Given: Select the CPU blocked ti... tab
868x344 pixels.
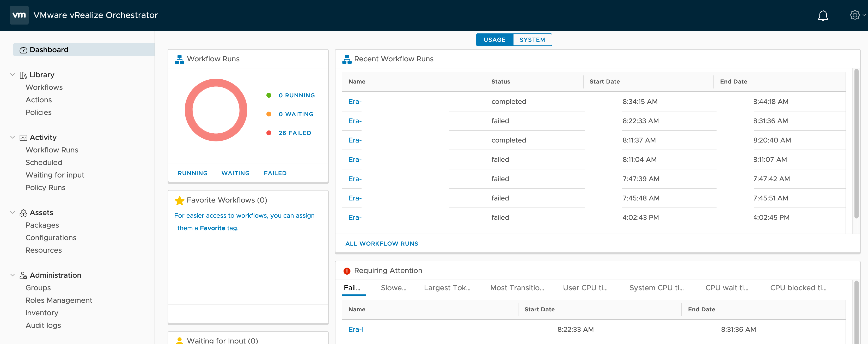Looking at the screenshot, I should pyautogui.click(x=798, y=288).
